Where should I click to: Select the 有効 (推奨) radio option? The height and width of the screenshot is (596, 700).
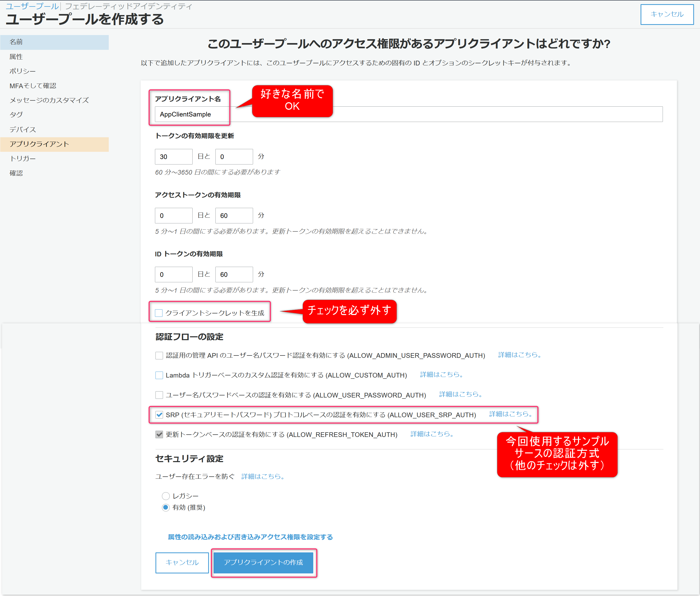(x=166, y=507)
